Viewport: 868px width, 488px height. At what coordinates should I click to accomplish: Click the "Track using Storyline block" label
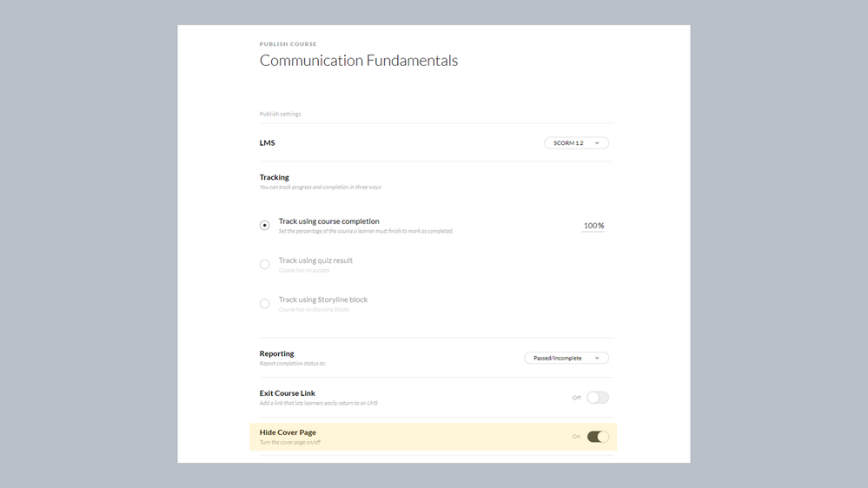tap(323, 300)
